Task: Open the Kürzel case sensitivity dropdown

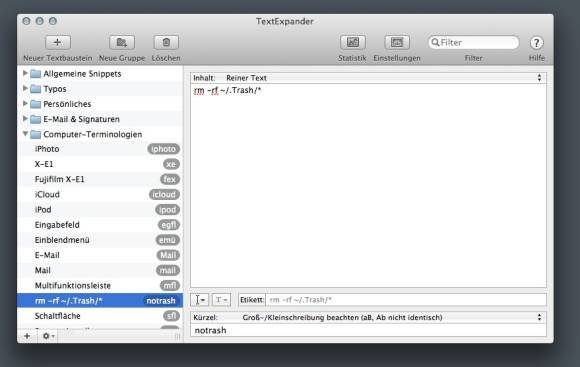Action: [368, 317]
